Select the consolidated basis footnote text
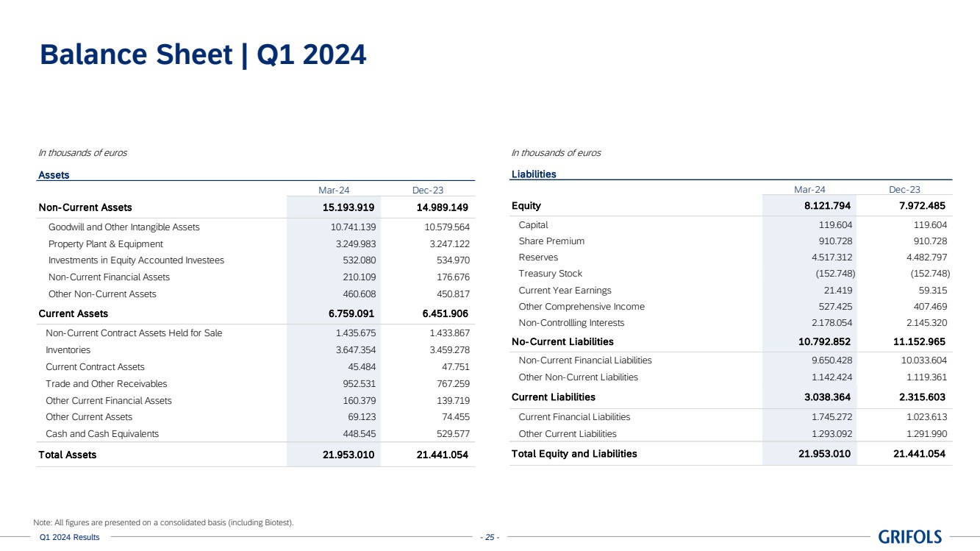The image size is (980, 551). (163, 522)
